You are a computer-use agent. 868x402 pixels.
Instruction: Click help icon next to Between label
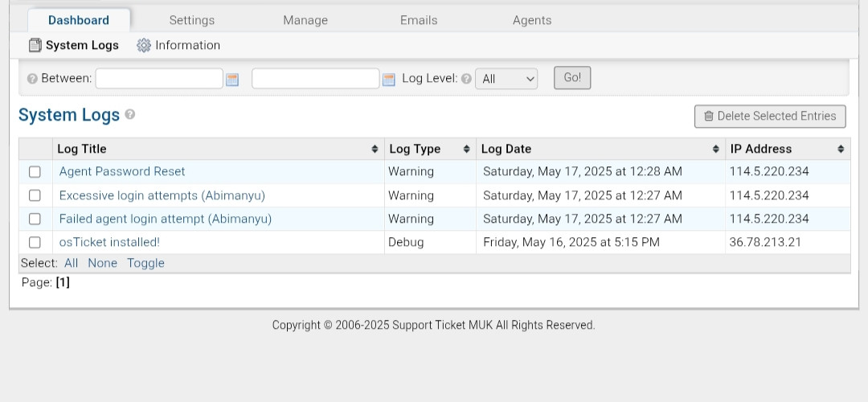click(32, 79)
